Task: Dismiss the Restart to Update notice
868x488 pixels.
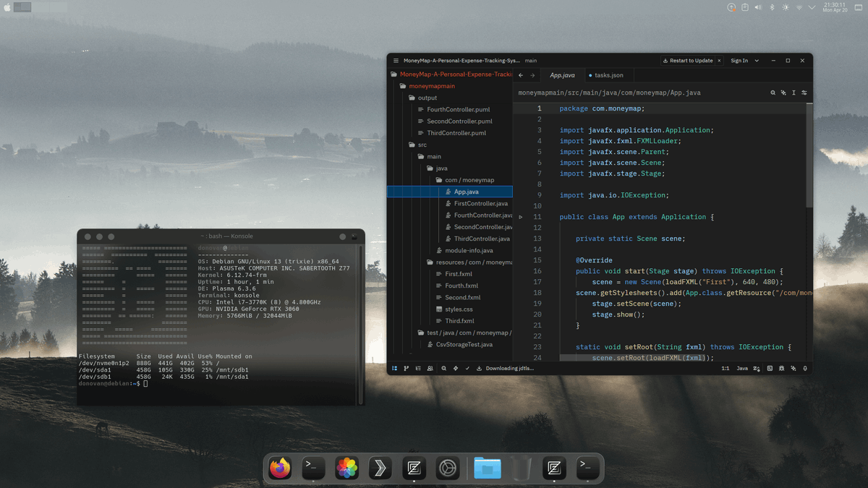Action: [719, 61]
